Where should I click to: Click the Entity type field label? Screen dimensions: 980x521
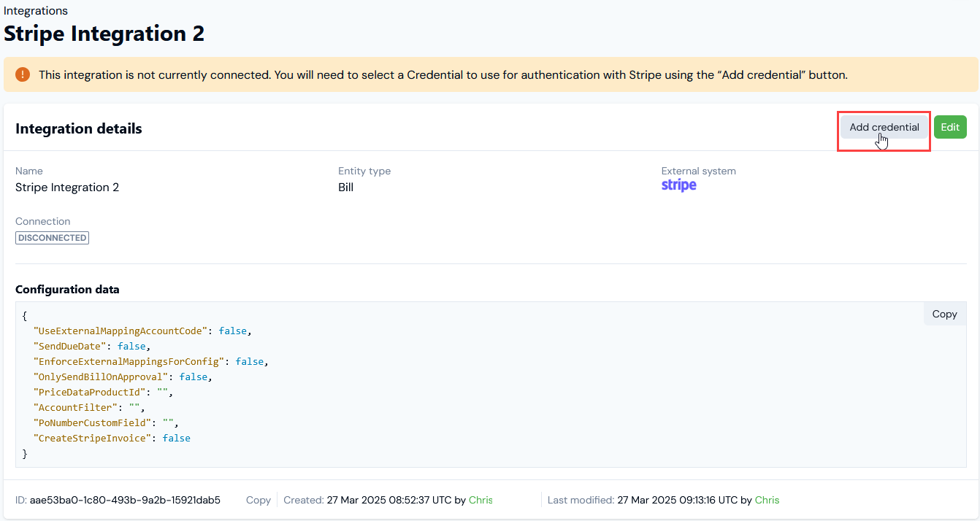364,171
